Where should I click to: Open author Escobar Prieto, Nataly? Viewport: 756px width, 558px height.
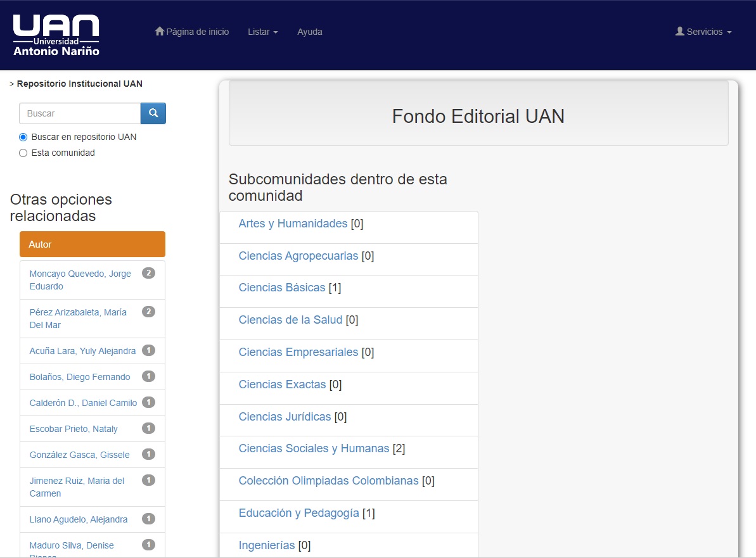74,429
